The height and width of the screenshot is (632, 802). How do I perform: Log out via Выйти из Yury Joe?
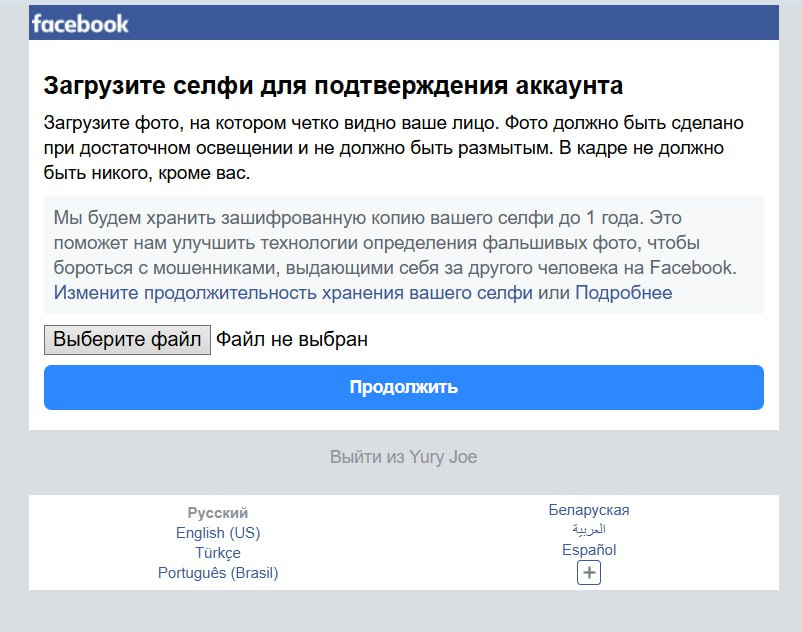coord(404,456)
